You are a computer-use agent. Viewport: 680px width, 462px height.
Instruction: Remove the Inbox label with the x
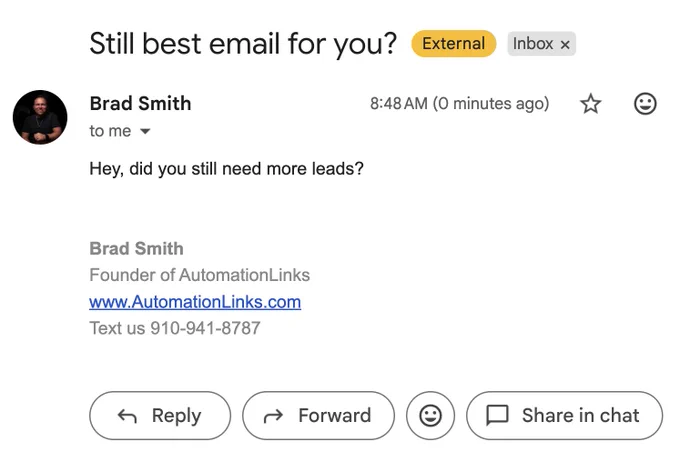pos(565,44)
